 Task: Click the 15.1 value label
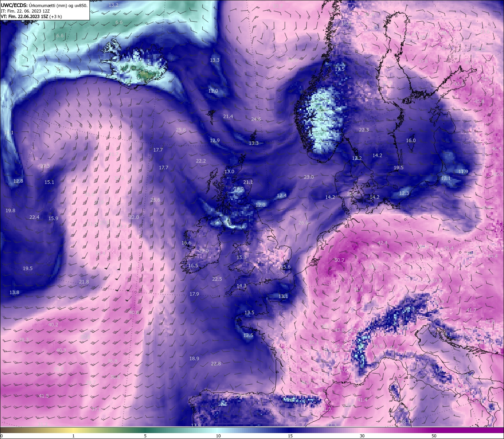49,182
